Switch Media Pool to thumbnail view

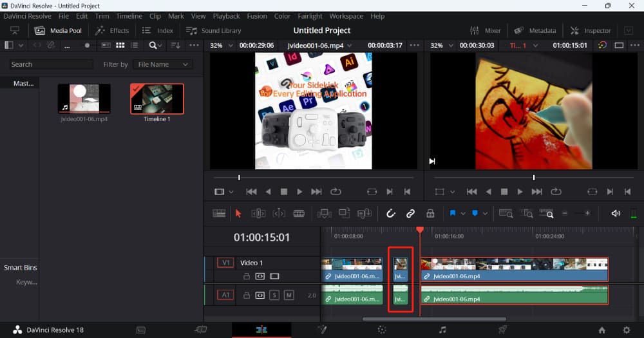[x=120, y=45]
